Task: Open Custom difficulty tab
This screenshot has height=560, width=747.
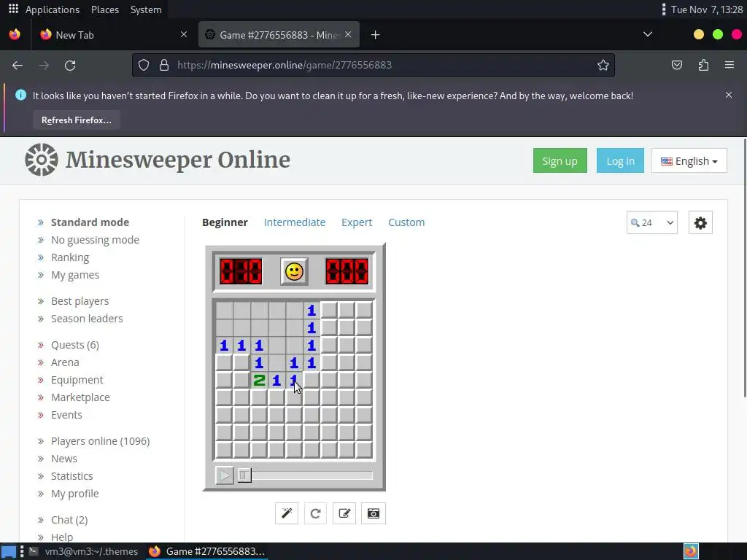Action: pyautogui.click(x=406, y=222)
